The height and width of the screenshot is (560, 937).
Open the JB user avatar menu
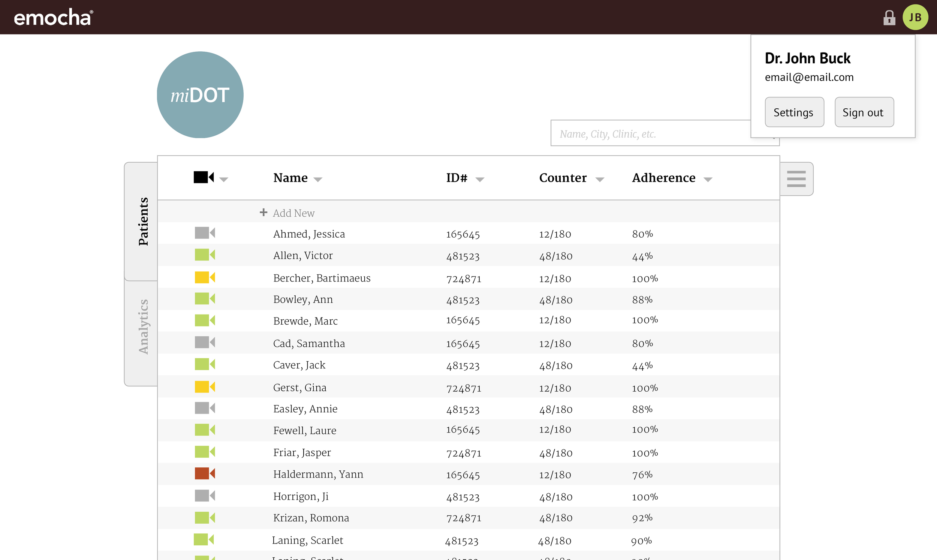(915, 17)
